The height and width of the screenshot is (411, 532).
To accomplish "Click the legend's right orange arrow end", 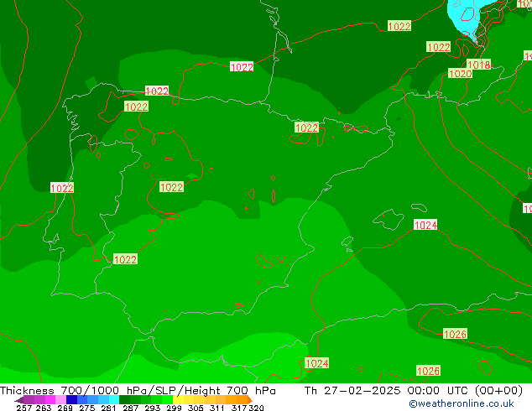I will click(250, 400).
